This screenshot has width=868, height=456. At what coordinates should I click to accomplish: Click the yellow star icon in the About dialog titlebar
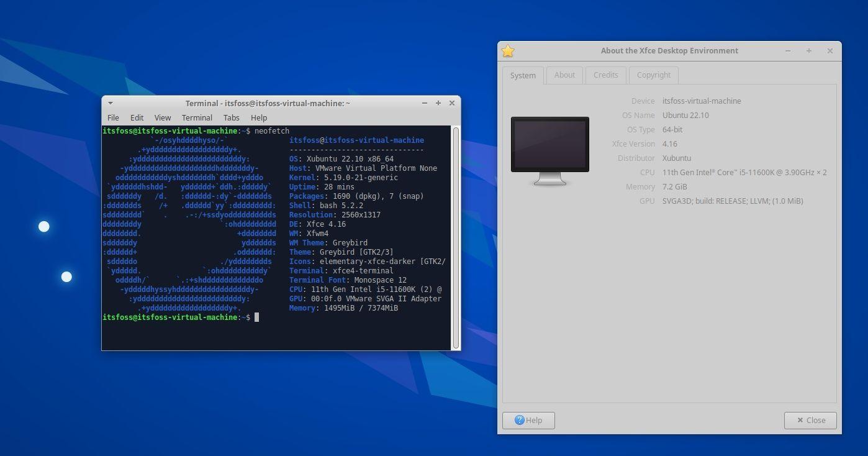tap(508, 51)
